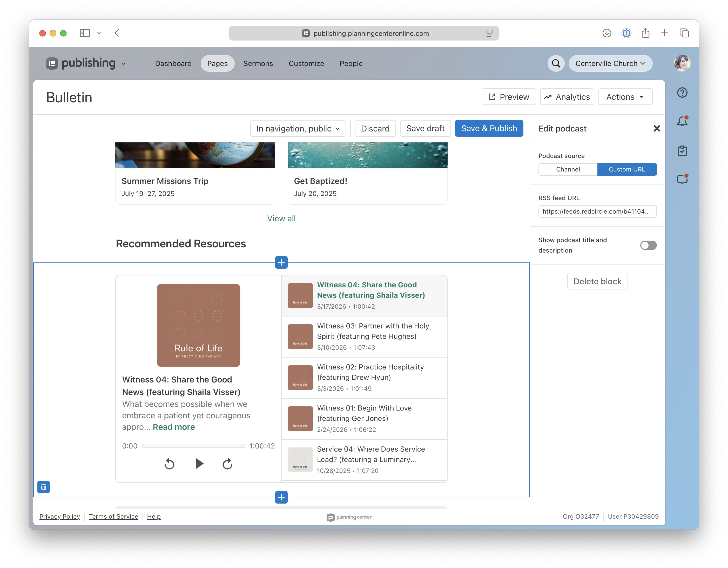Open the Privacy Policy link
The width and height of the screenshot is (728, 568).
pyautogui.click(x=60, y=516)
